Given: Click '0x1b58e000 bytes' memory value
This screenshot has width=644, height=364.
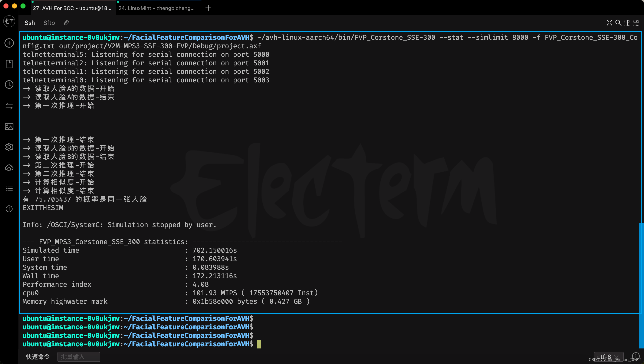Looking at the screenshot, I should coord(225,301).
